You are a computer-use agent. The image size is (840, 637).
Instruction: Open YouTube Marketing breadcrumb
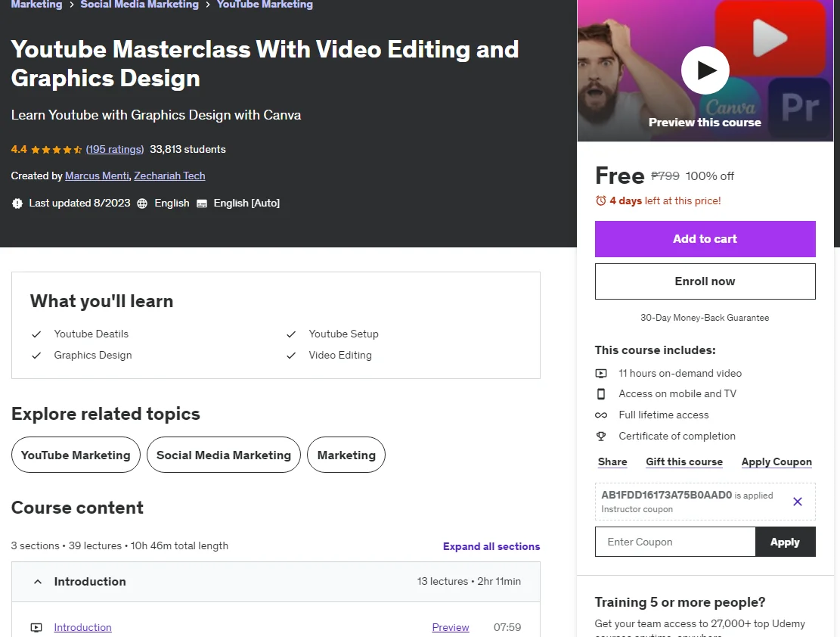(x=265, y=5)
